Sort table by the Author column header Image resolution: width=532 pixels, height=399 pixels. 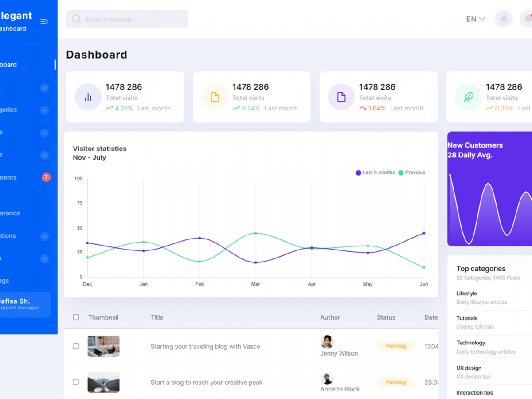pyautogui.click(x=330, y=317)
